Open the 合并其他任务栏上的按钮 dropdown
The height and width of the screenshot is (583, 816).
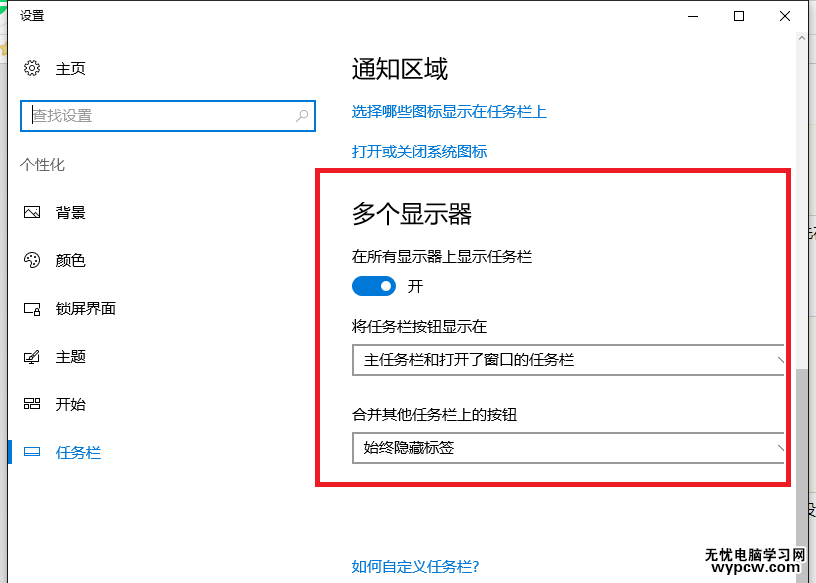click(x=568, y=448)
